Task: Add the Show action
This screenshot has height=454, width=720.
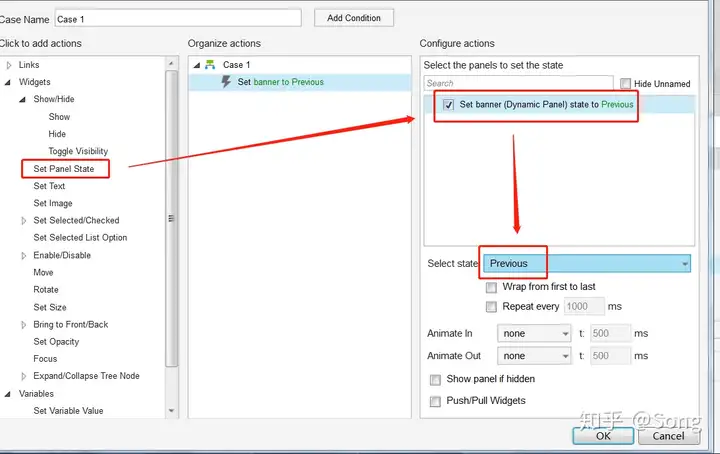Action: click(x=59, y=117)
